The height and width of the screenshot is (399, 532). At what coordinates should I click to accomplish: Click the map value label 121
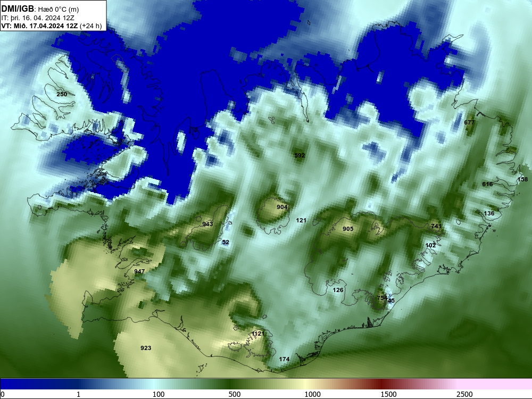pos(301,221)
